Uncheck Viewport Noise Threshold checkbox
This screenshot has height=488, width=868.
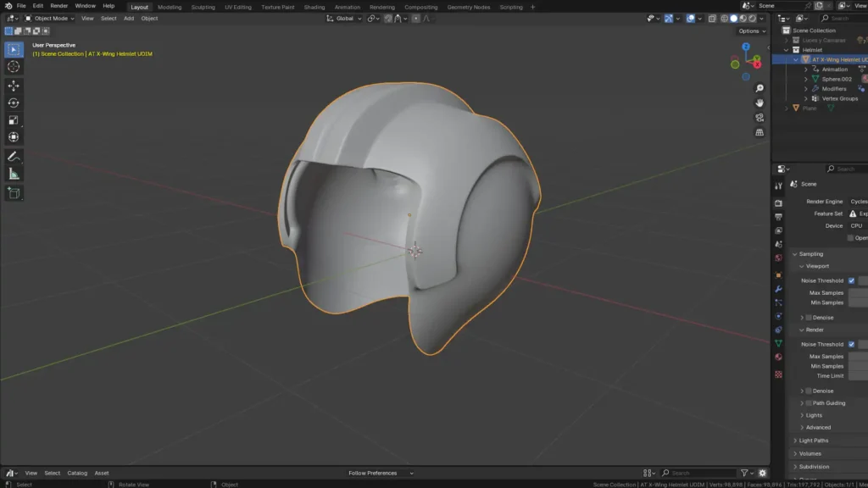pyautogui.click(x=851, y=280)
